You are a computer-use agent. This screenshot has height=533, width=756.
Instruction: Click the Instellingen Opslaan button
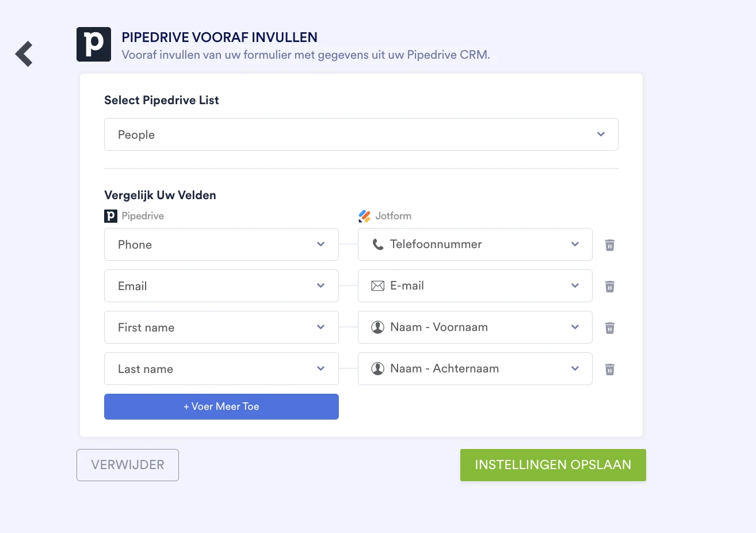tap(552, 465)
